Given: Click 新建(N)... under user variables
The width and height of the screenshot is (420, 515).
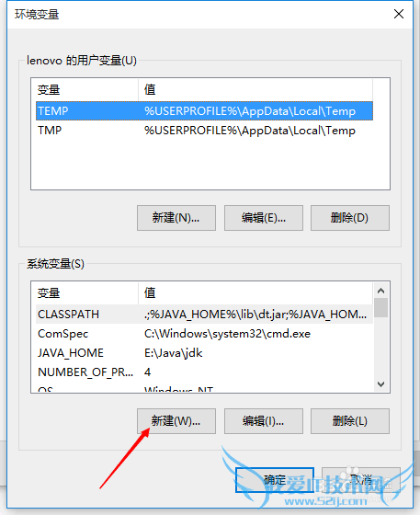Looking at the screenshot, I should click(x=176, y=218).
